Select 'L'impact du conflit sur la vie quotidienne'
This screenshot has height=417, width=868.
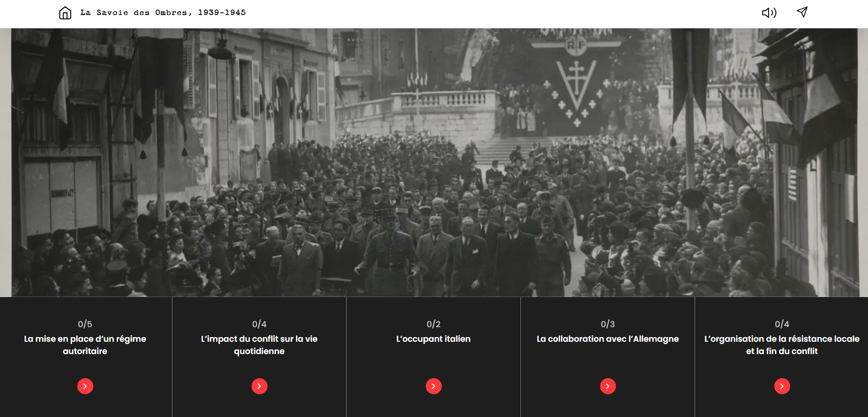pos(260,345)
